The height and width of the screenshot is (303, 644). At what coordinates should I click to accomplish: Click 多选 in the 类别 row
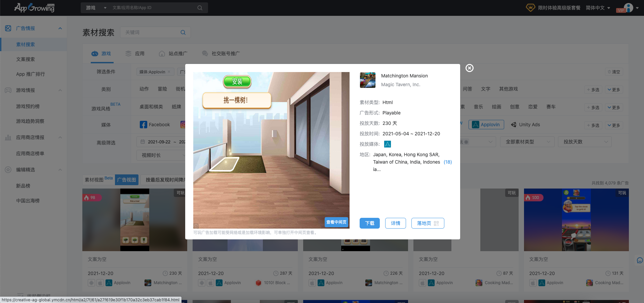click(593, 90)
